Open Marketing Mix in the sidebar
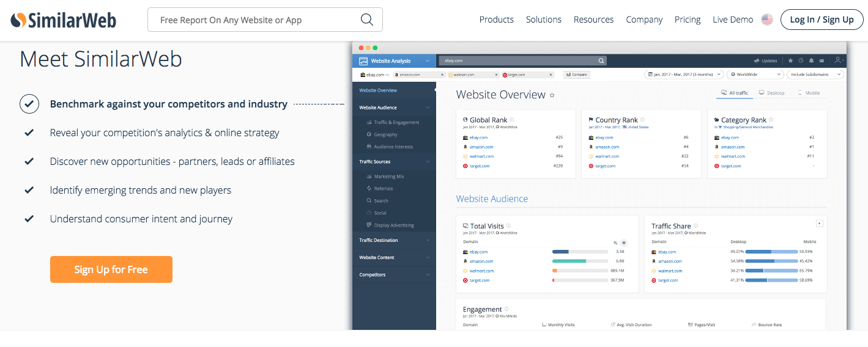 385,177
